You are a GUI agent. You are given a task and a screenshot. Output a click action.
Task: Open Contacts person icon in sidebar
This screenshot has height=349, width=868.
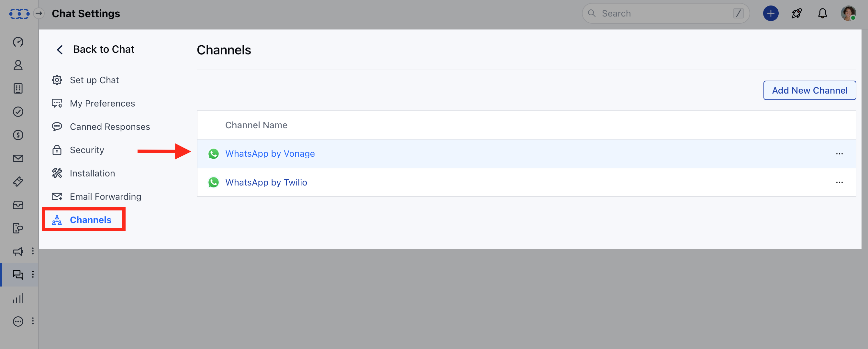point(18,65)
